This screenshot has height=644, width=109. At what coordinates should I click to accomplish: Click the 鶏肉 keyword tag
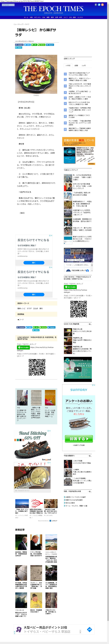pos(41,309)
